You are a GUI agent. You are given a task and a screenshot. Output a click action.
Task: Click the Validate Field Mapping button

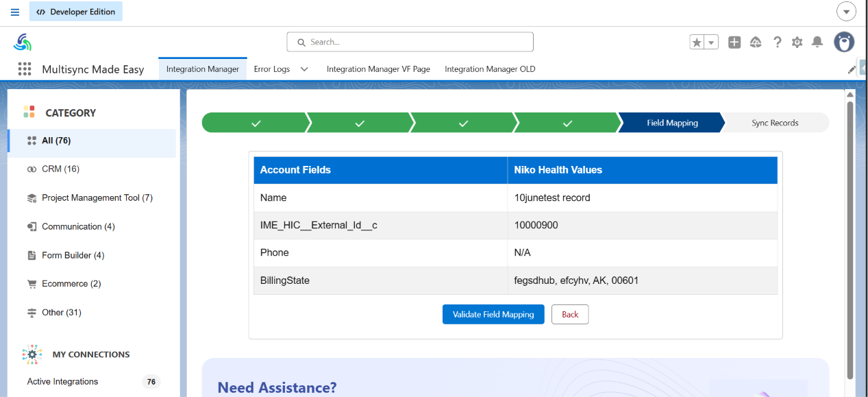[493, 314]
